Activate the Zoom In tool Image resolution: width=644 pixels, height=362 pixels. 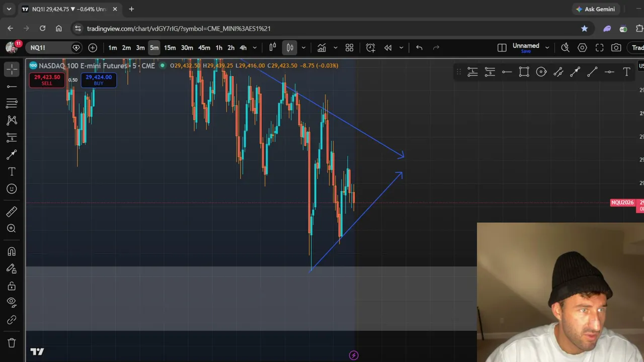point(12,228)
